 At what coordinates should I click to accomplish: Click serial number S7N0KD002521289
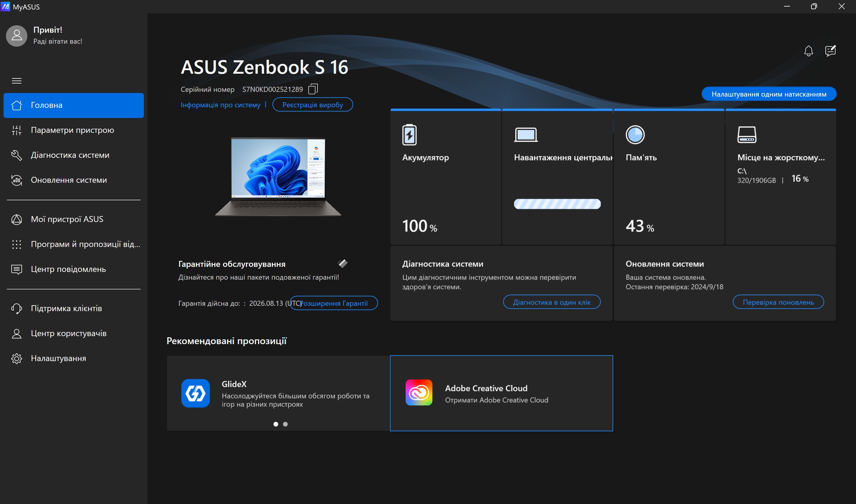coord(272,89)
